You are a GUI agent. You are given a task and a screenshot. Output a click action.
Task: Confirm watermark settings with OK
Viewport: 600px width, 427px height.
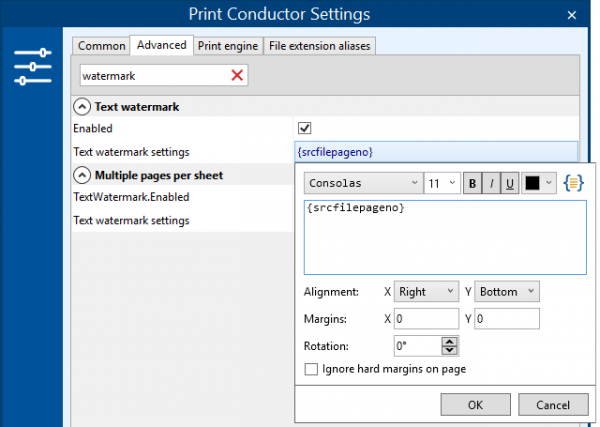pyautogui.click(x=476, y=405)
